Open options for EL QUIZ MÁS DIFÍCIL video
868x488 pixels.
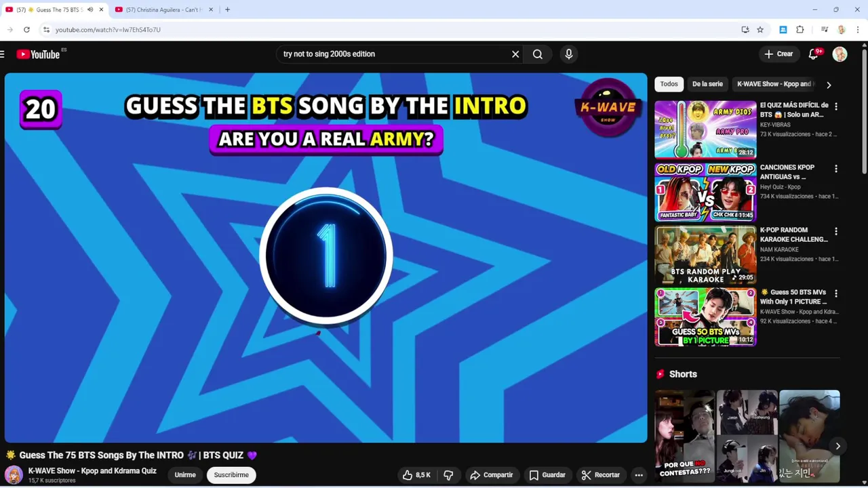point(836,106)
